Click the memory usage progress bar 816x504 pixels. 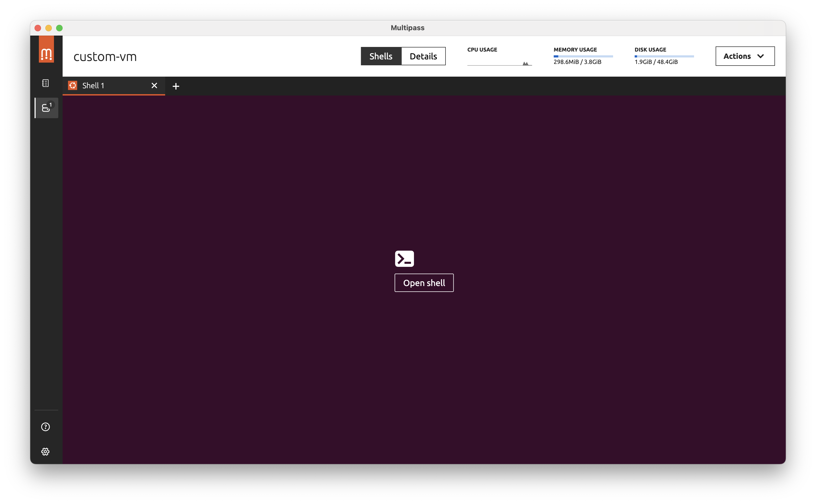pyautogui.click(x=583, y=56)
